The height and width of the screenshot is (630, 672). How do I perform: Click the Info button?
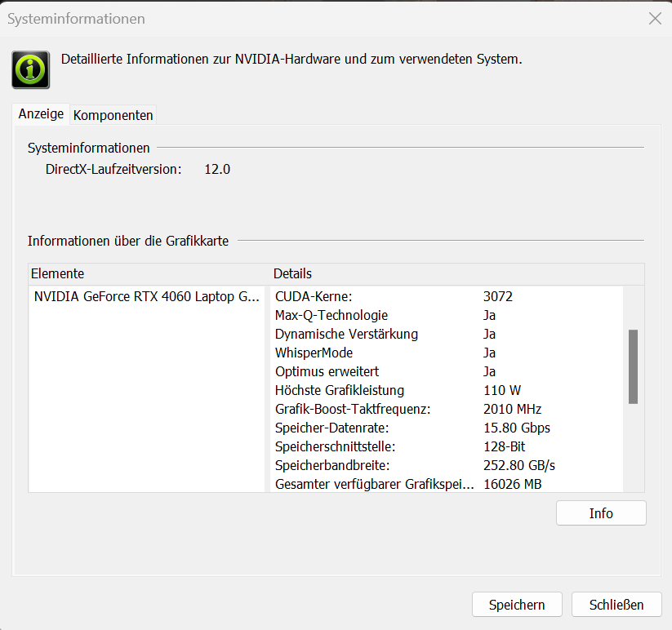click(601, 513)
